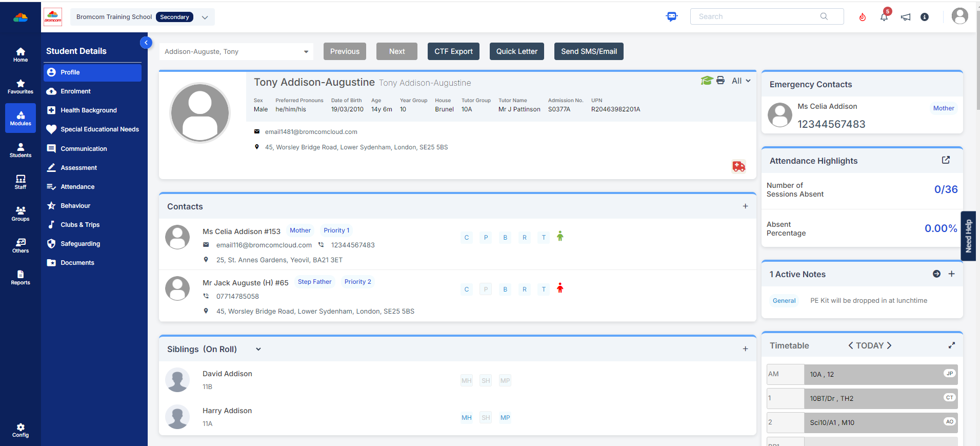Click the red medical ambulance icon

pyautogui.click(x=738, y=166)
